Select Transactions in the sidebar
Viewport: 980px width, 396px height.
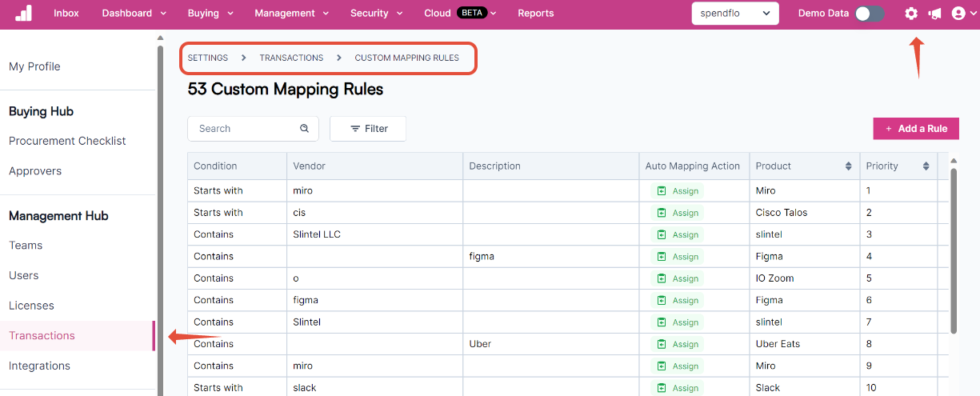point(77,336)
